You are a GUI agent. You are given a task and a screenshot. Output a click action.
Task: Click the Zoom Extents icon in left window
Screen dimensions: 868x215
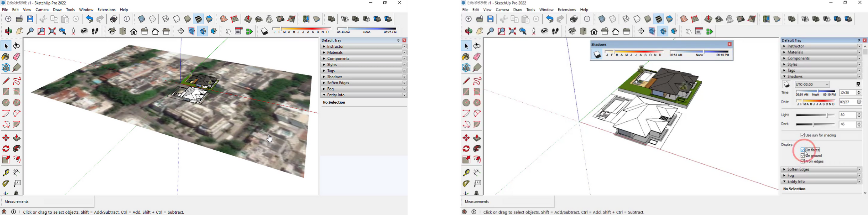(52, 31)
